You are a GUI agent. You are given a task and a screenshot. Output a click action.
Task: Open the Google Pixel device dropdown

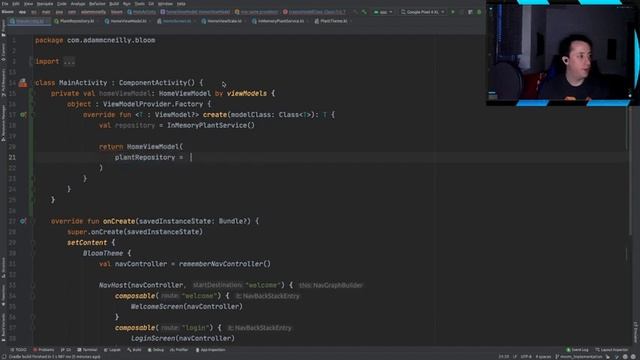coord(422,12)
